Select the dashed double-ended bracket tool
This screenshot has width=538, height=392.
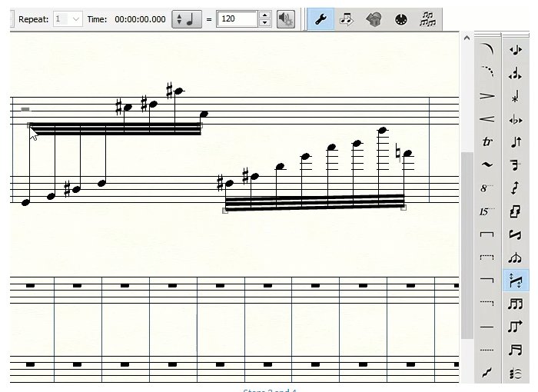point(487,257)
